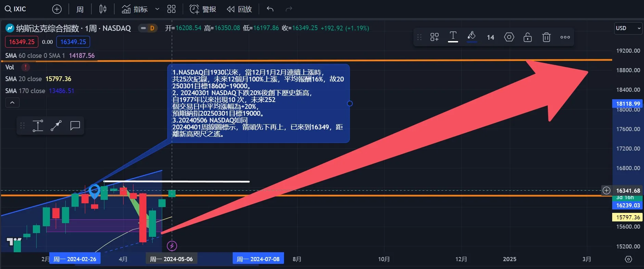Select the white horizontal line drawing
Screen dimensions: 644x269
(x=177, y=181)
